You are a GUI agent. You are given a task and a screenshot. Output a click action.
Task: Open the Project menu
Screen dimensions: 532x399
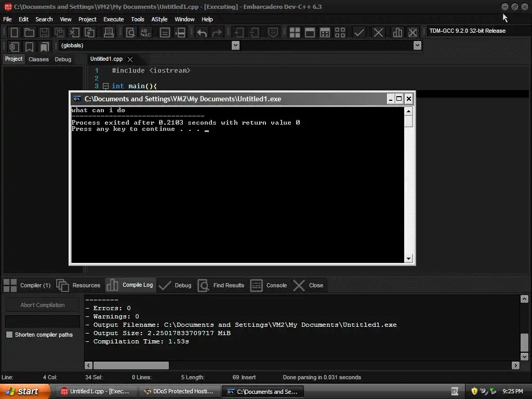tap(87, 19)
